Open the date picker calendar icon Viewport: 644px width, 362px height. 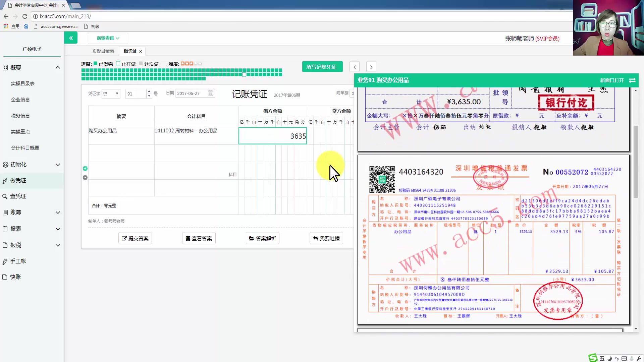pos(210,93)
